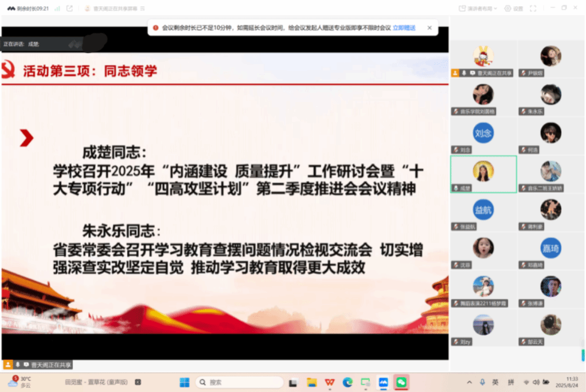
Task: Toggle the microphone icon in system tray
Action: (482, 382)
